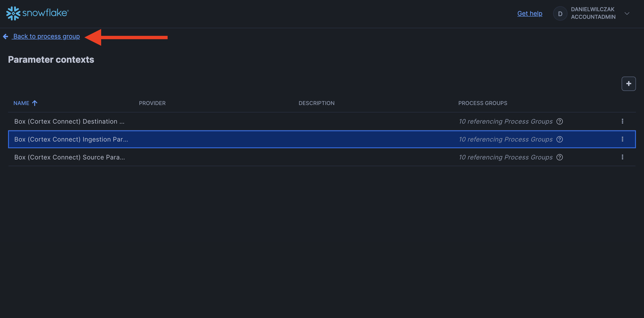Open DANIELWILCZAK ACCOUNTADMIN account menu

(x=593, y=13)
